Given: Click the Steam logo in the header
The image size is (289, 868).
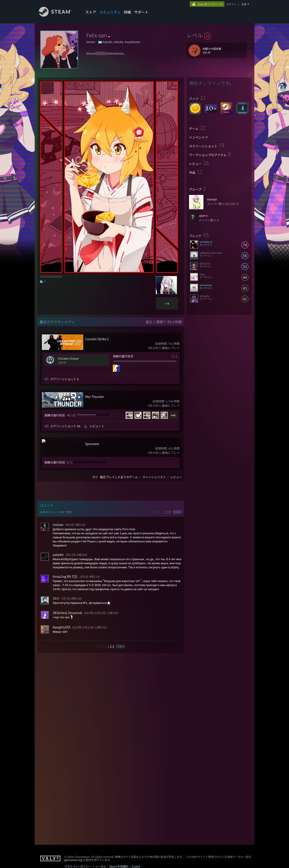Looking at the screenshot, I should tap(55, 12).
